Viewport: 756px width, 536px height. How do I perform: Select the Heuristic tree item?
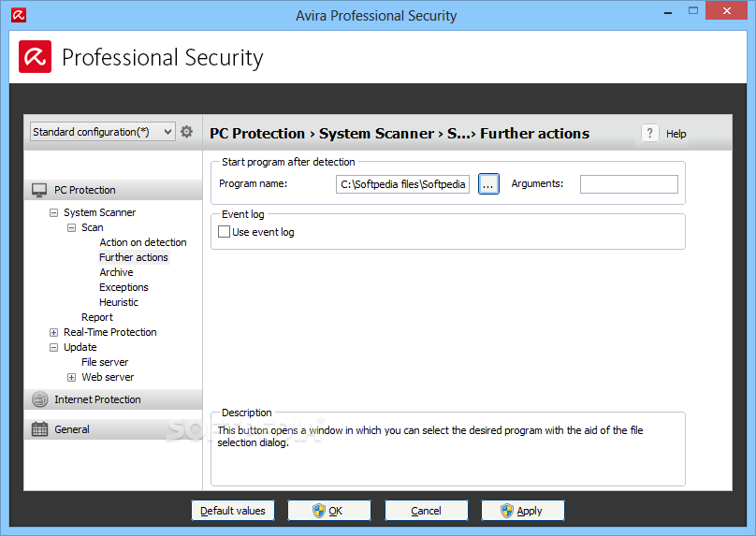click(119, 302)
